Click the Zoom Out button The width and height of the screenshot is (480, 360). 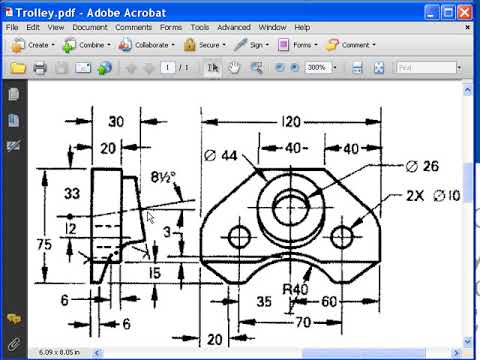click(x=280, y=68)
